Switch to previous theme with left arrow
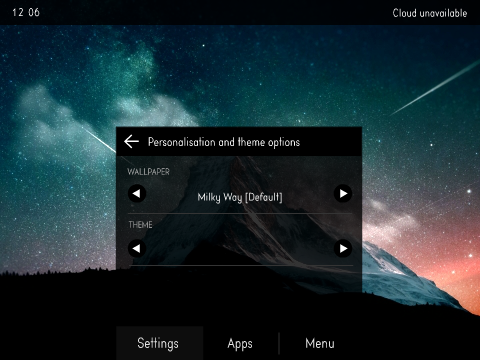This screenshot has width=480, height=360. pos(137,248)
